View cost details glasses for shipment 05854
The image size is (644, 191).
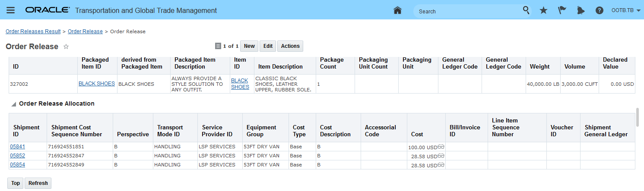coord(441,165)
